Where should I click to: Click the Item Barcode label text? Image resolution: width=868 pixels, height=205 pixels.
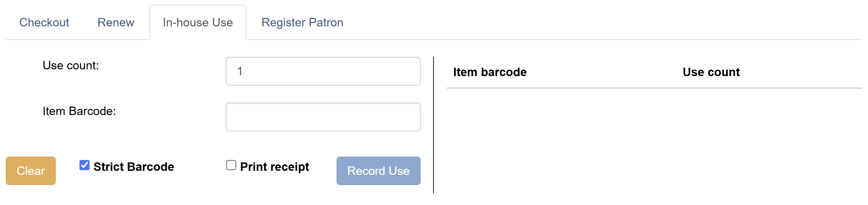79,111
